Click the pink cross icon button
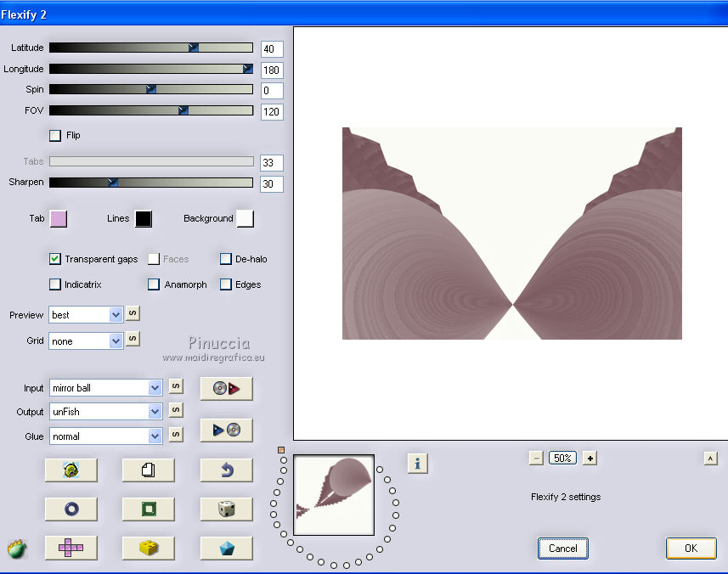 coord(71,548)
